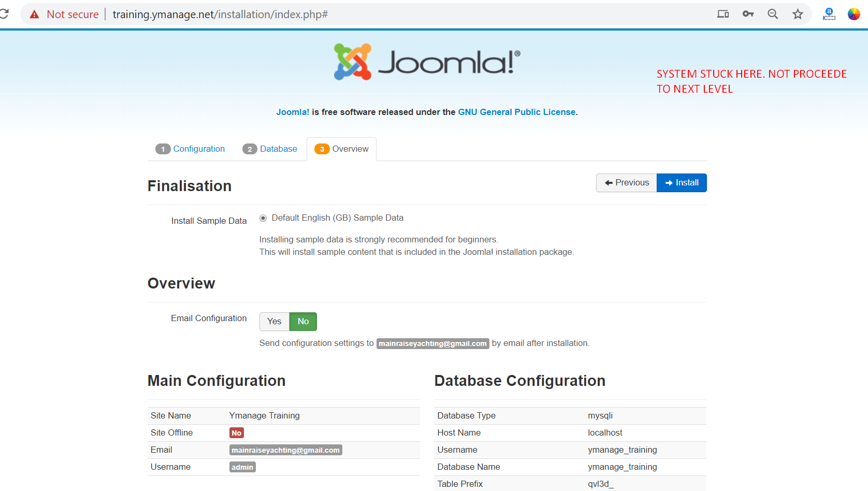This screenshot has height=491, width=868.
Task: Click the Database Name row label
Action: [469, 467]
